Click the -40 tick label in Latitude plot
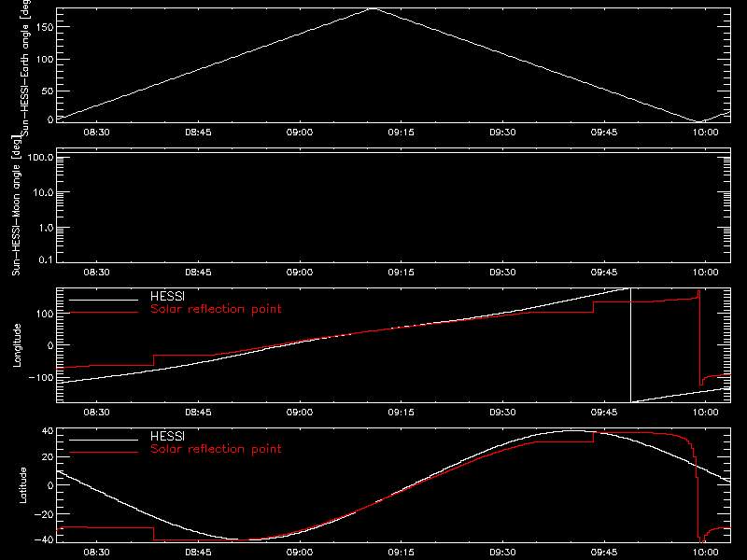This screenshot has width=747, height=560. click(x=44, y=539)
